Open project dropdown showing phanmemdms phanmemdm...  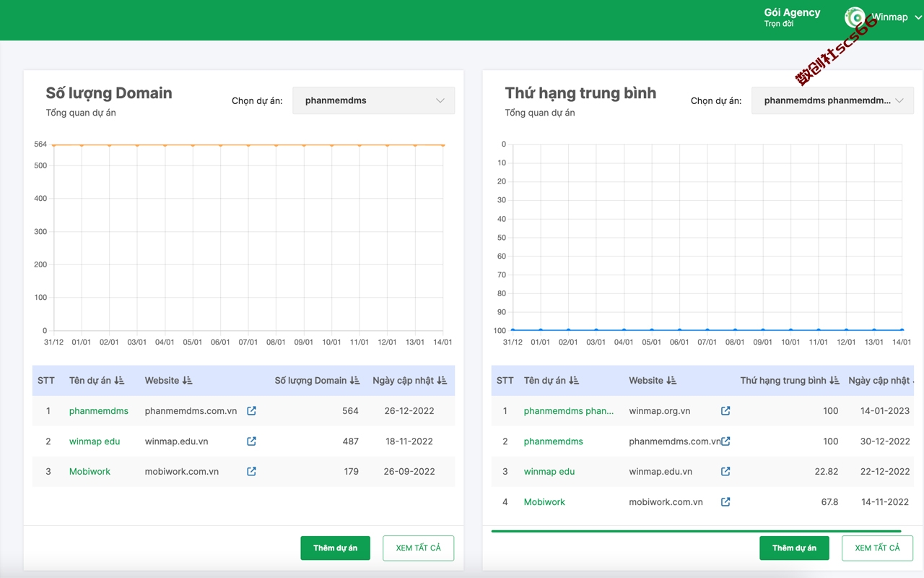832,100
